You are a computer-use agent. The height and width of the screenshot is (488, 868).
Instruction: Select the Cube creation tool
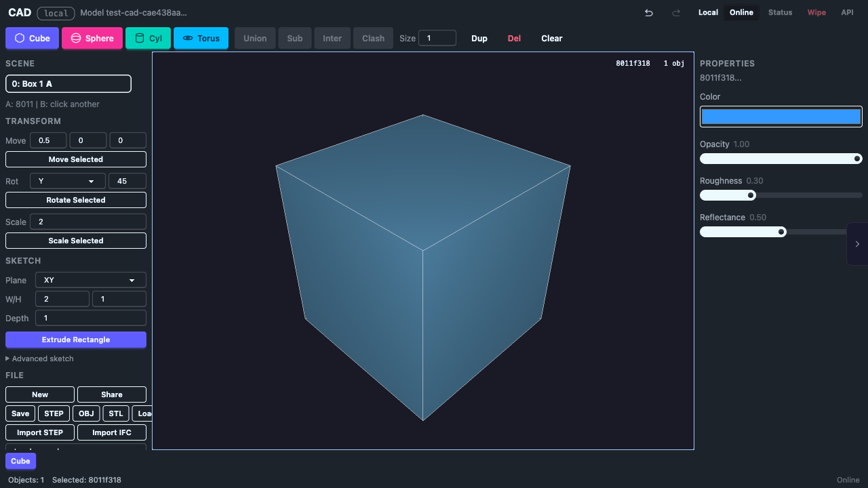pyautogui.click(x=32, y=38)
